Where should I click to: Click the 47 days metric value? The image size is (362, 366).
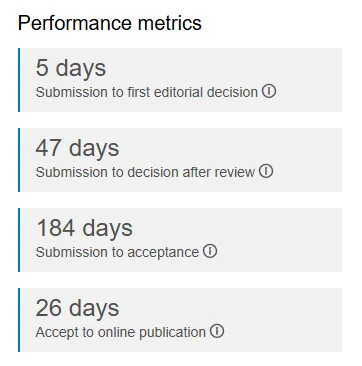[x=77, y=148]
